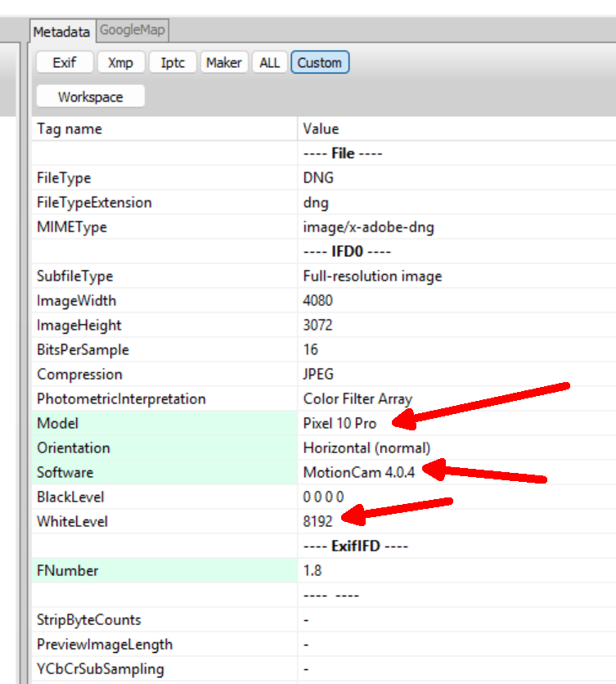Image resolution: width=616 pixels, height=684 pixels.
Task: Show Exif metadata group
Action: pos(64,63)
